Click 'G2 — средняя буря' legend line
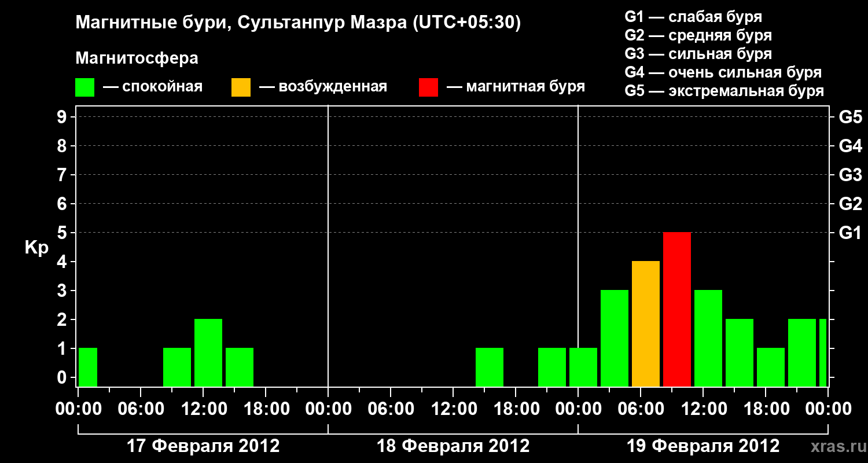Viewport: 868px width, 463px height. (698, 35)
